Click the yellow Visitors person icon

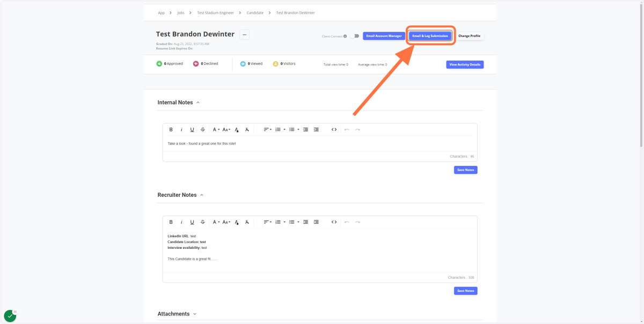[x=275, y=64]
